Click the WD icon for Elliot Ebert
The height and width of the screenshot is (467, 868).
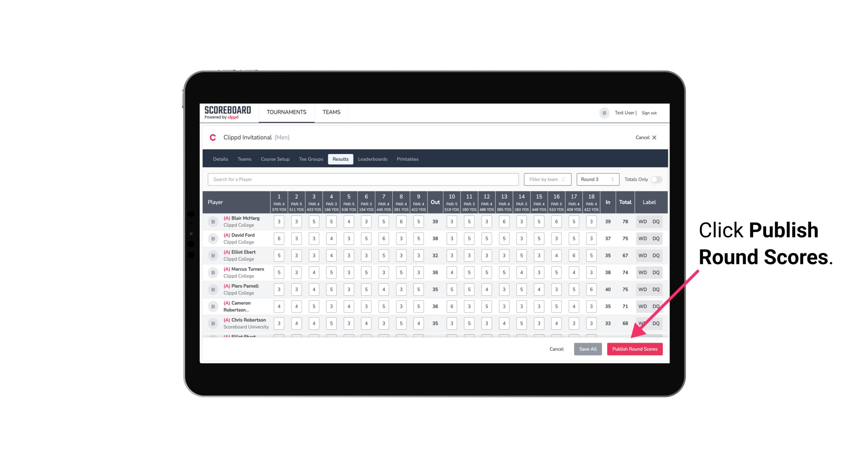pos(643,255)
